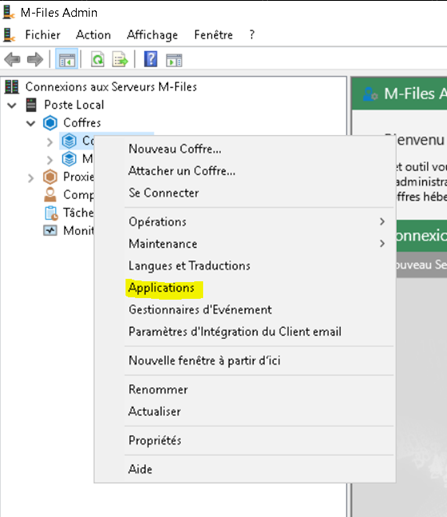Toggle the console tree pane icon

coord(67,60)
